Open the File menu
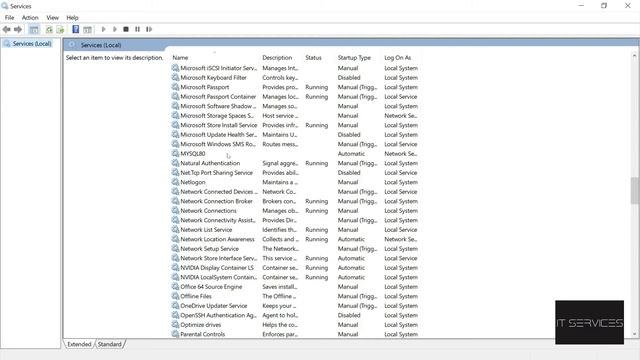The height and width of the screenshot is (360, 640). tap(9, 18)
